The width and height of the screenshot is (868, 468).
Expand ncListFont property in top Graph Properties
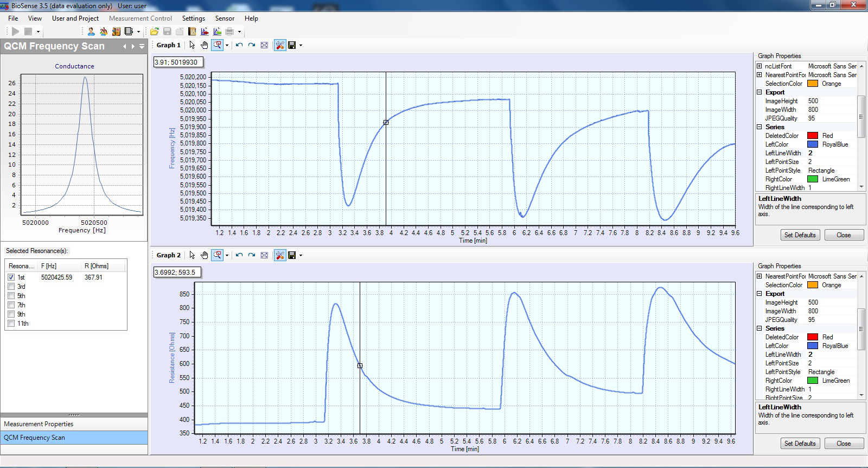point(759,66)
